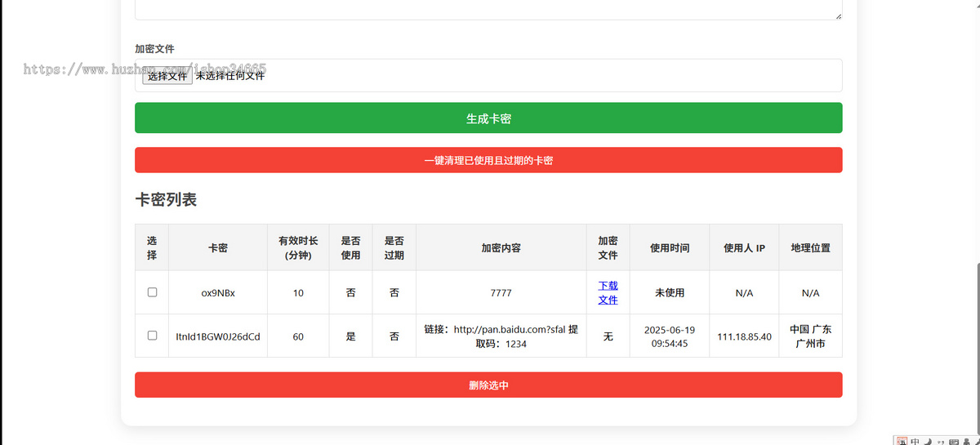This screenshot has height=445, width=980.
Task: Click the 地理位置 column header
Action: pos(810,247)
